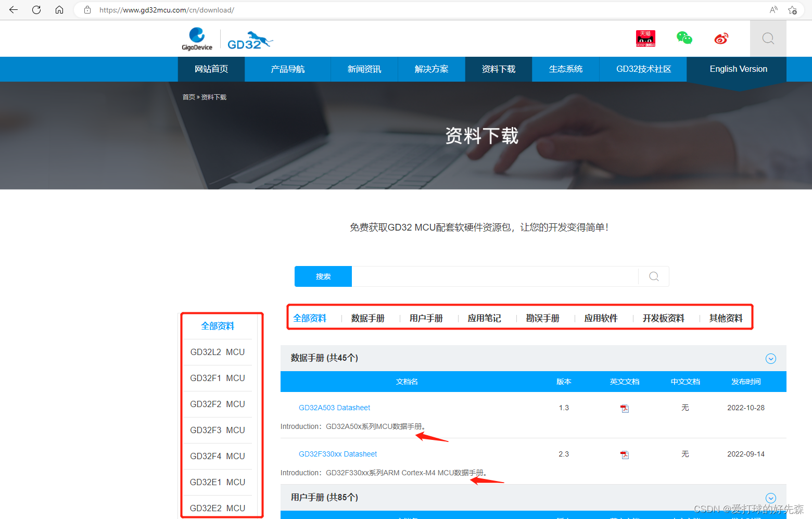Click the 中文文档 column header
812x519 pixels.
point(685,382)
